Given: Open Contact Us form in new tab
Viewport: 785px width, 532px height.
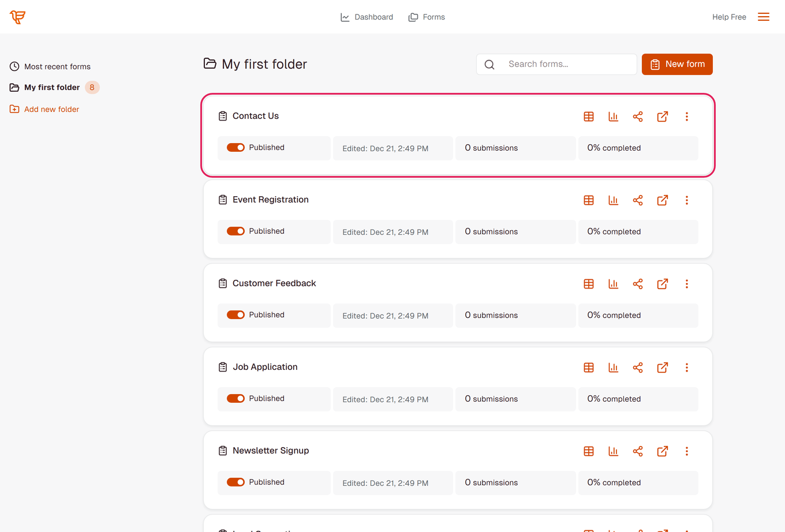Looking at the screenshot, I should (x=663, y=117).
